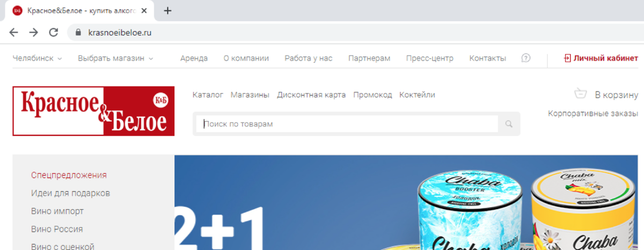This screenshot has height=250, width=644.
Task: Select the Красное&Белое browser tab
Action: 80,11
